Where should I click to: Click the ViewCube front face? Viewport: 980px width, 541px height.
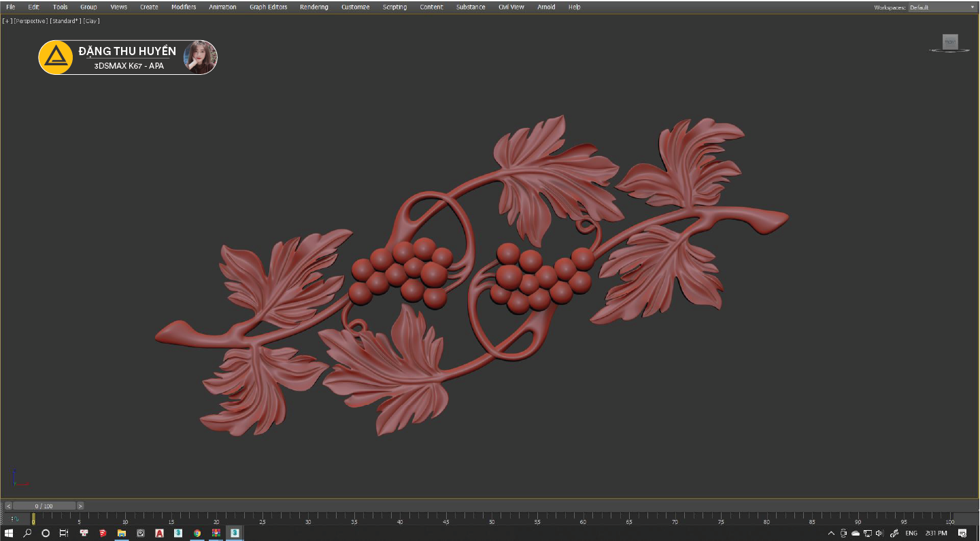[x=950, y=42]
